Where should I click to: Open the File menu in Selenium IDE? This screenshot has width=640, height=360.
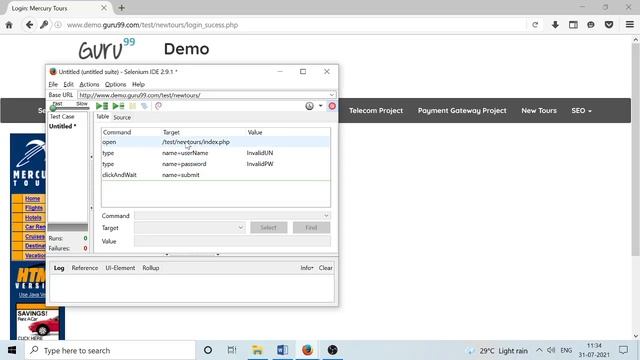coord(53,84)
